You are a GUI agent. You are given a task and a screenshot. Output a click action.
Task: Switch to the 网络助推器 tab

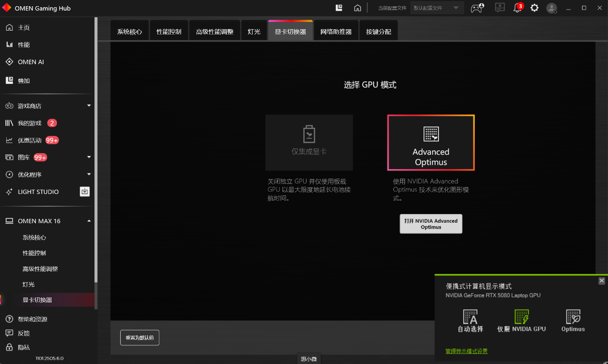coord(336,32)
